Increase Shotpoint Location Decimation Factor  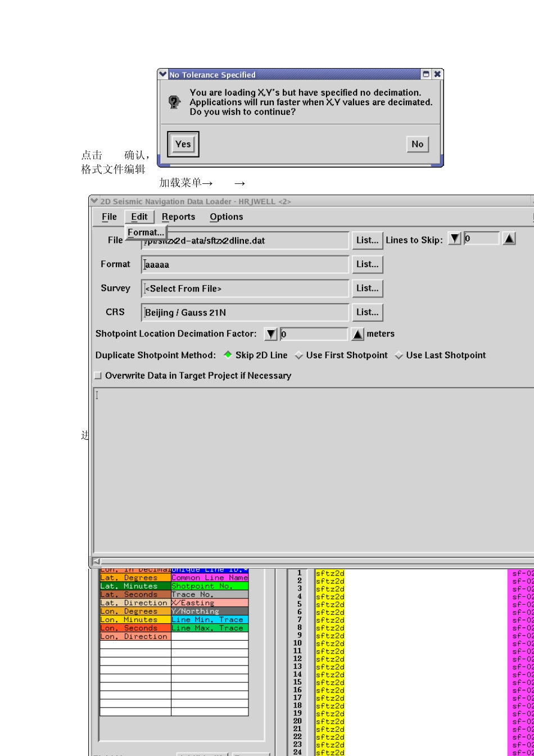click(357, 334)
